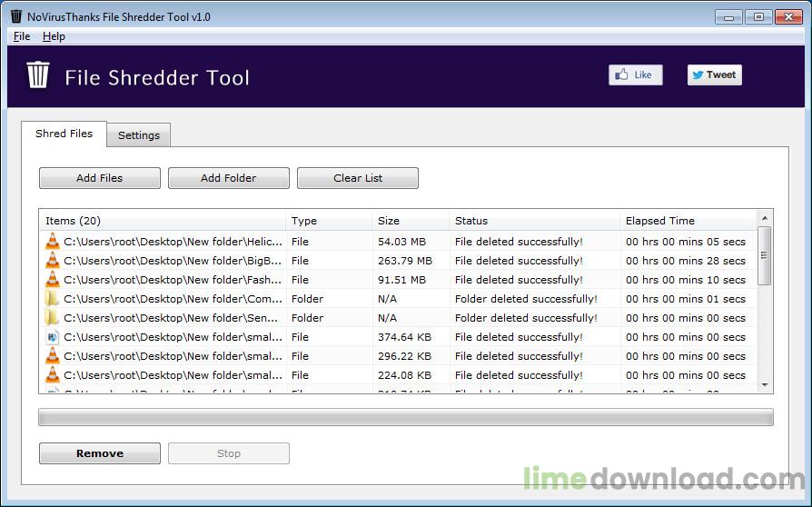812x507 pixels.
Task: Click the trash can icon in the title bar
Action: [16, 16]
